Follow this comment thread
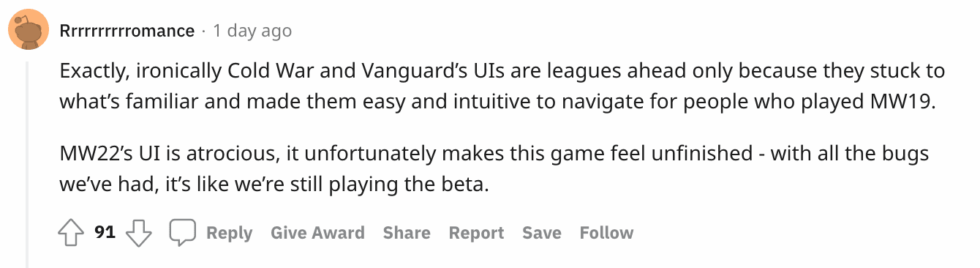 tap(606, 233)
